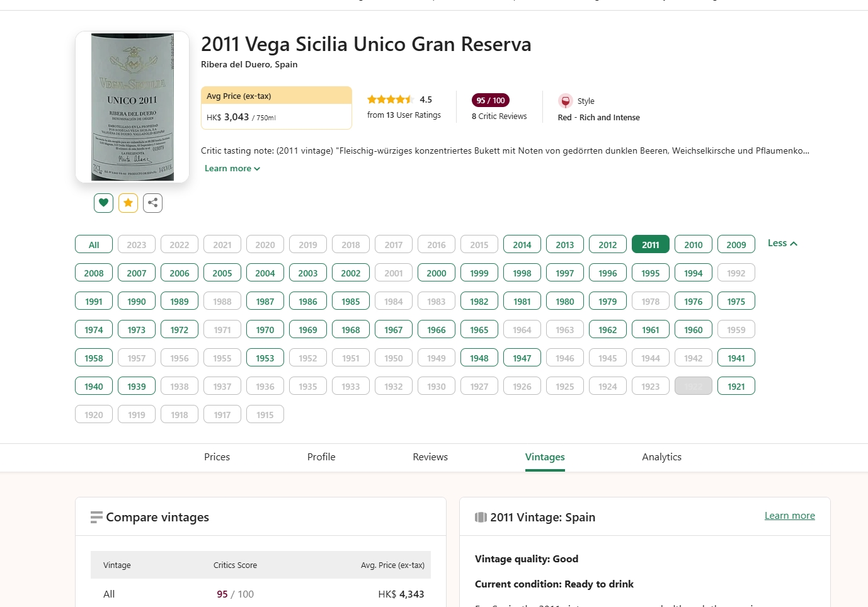Click the five-star user rating
The width and height of the screenshot is (868, 607).
(390, 99)
